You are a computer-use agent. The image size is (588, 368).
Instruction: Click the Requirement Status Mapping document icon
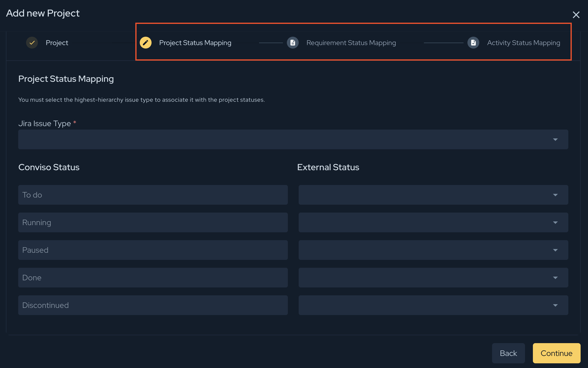[293, 43]
